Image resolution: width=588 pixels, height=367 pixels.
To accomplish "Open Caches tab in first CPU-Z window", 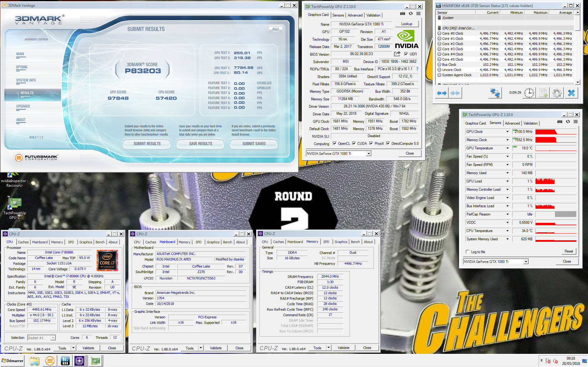I will pyautogui.click(x=23, y=242).
